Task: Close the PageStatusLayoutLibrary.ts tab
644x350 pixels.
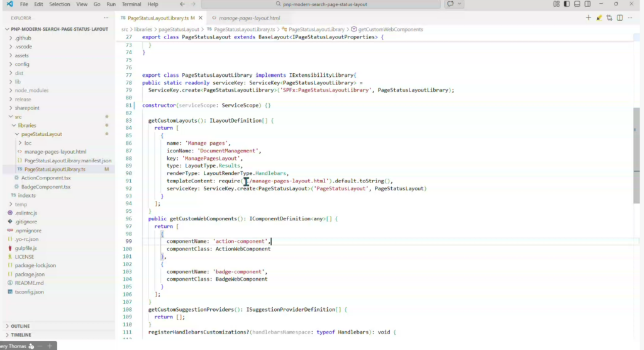Action: pos(201,18)
